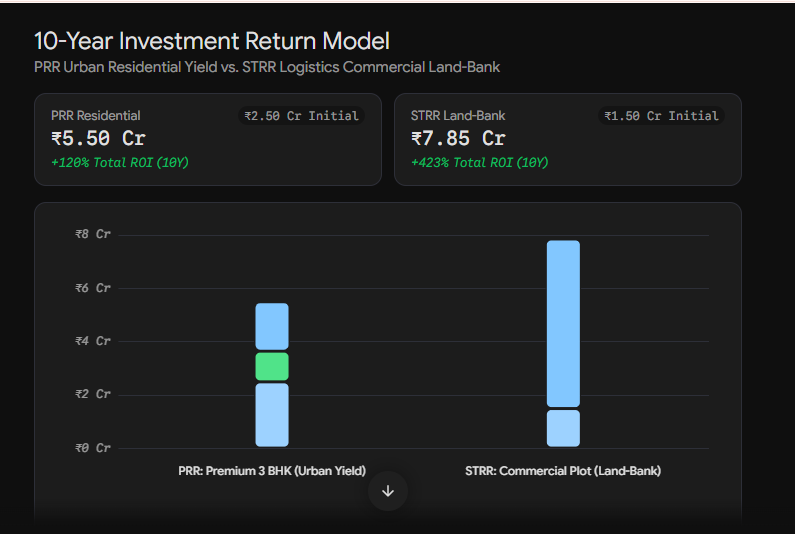Click the top blue segment of PRR bar
The image size is (795, 534).
[x=272, y=327]
